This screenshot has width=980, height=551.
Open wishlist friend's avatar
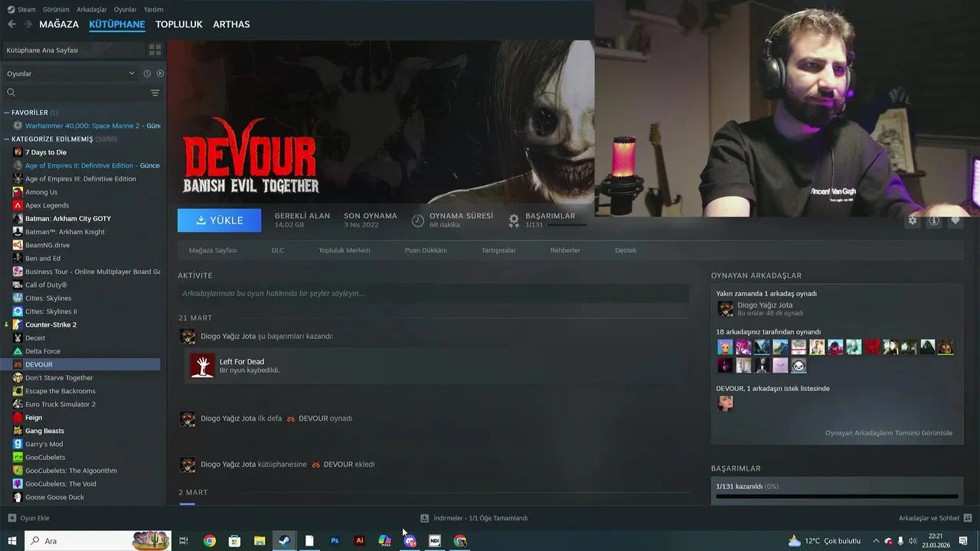tap(725, 403)
